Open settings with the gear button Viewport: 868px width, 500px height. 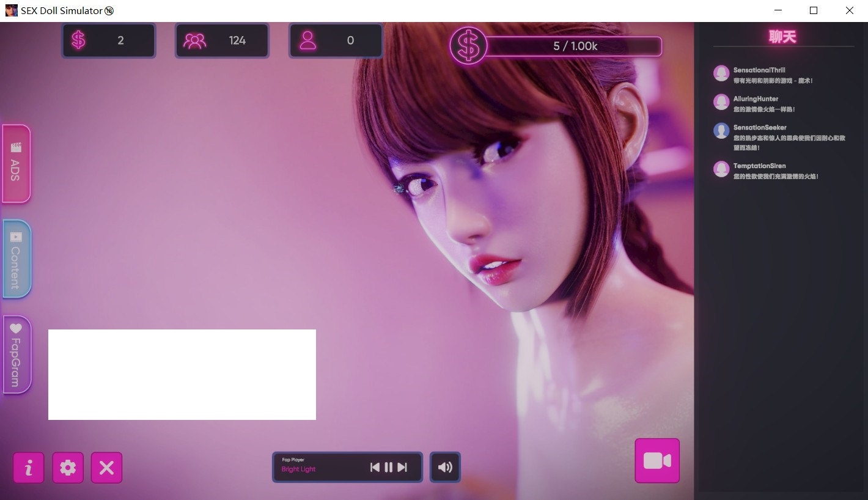(68, 468)
